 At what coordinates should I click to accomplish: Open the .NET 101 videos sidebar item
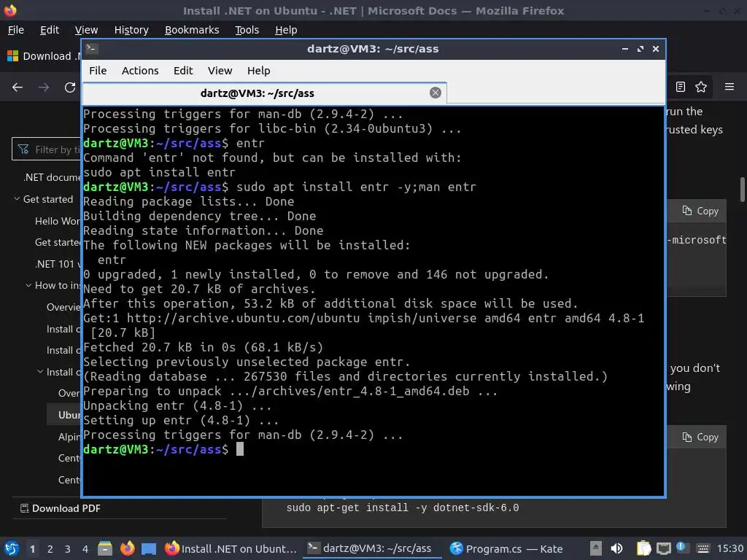pyautogui.click(x=58, y=264)
